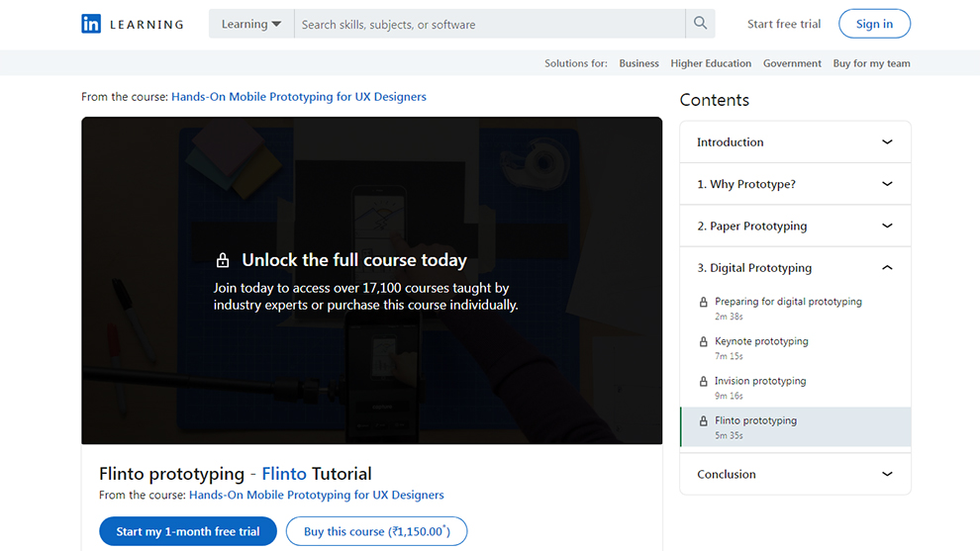Image resolution: width=980 pixels, height=551 pixels.
Task: Select Preparing for digital prototyping lesson
Action: [795, 308]
